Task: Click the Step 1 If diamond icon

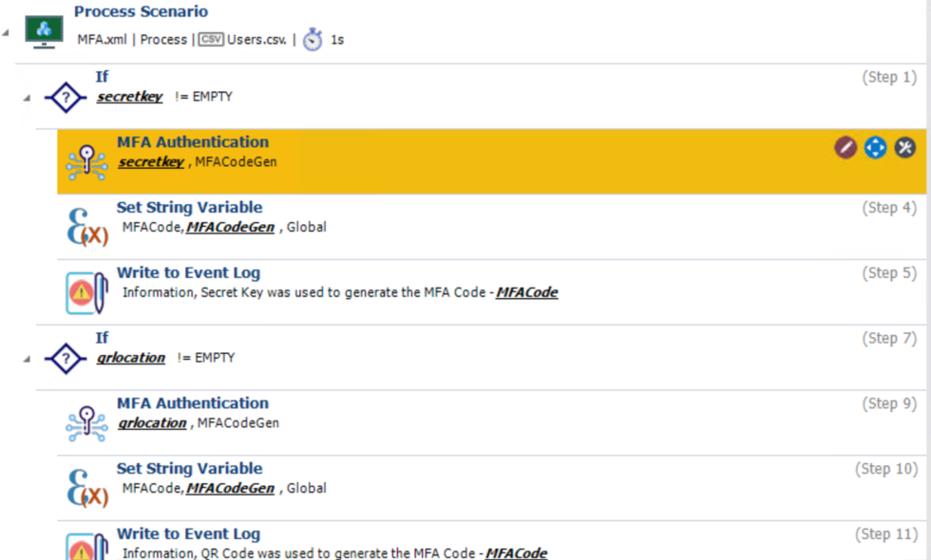Action: (x=65, y=97)
